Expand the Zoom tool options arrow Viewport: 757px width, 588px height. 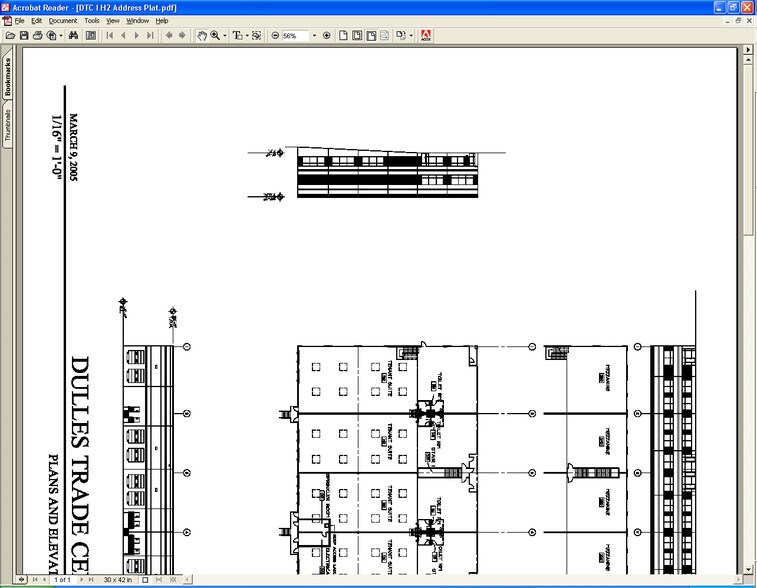[x=225, y=35]
